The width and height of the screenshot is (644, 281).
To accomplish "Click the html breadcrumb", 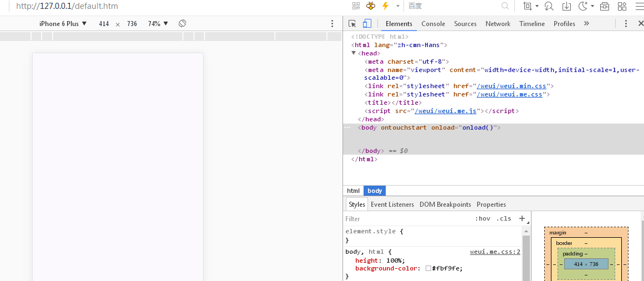I will pos(353,191).
